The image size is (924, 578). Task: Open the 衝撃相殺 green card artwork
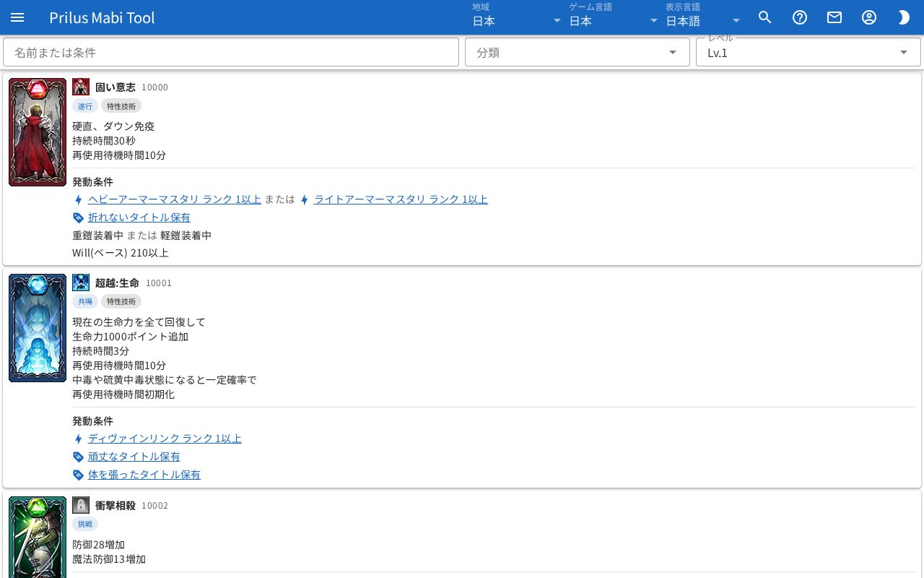pyautogui.click(x=38, y=537)
